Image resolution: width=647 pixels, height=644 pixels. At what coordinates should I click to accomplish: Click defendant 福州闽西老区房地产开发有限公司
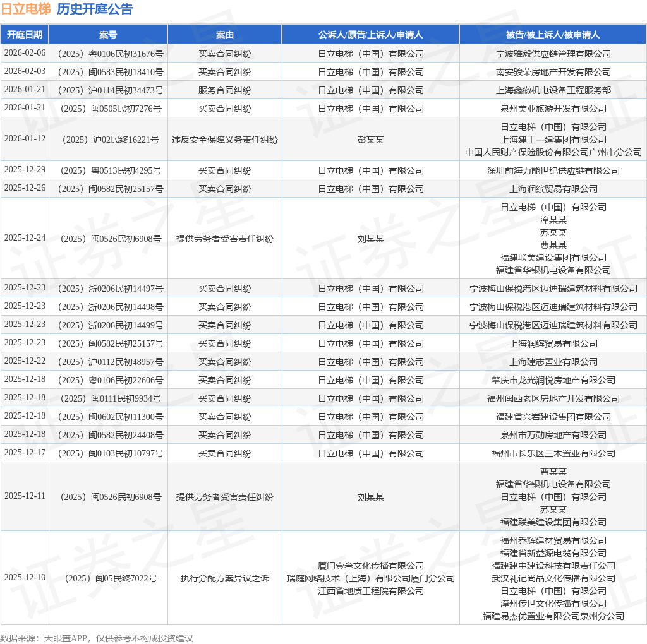click(553, 398)
